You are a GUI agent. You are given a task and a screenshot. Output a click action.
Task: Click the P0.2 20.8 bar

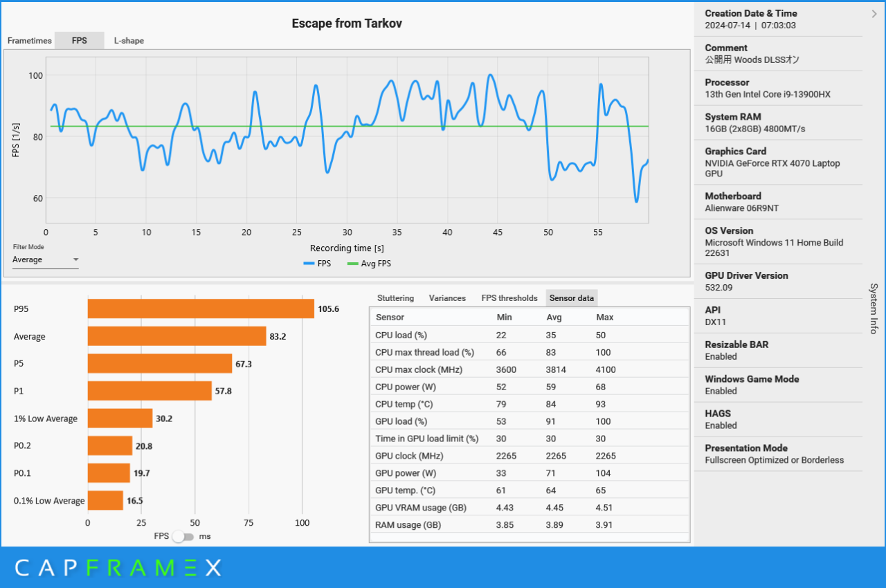point(110,445)
